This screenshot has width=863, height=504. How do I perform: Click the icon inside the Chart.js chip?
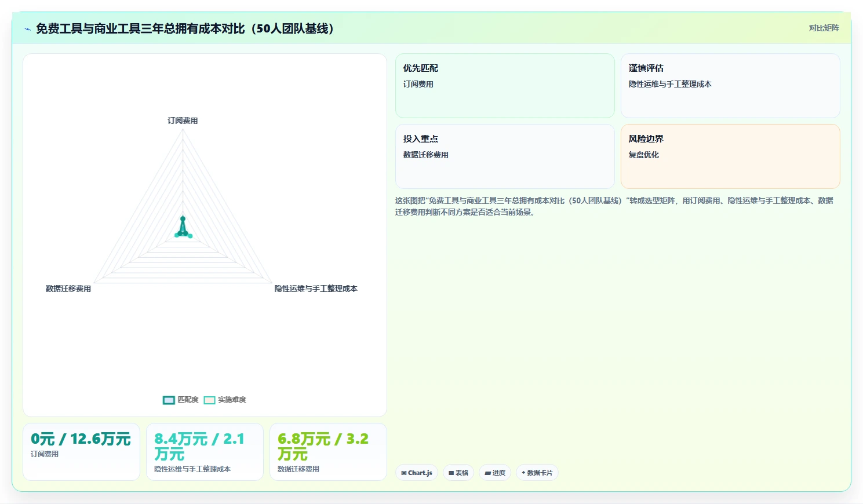click(x=404, y=473)
